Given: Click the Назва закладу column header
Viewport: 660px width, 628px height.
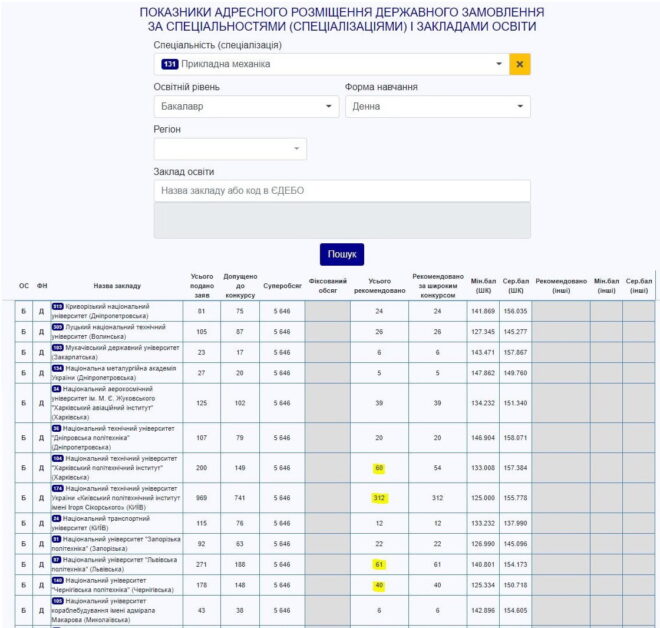Looking at the screenshot, I should tap(117, 285).
